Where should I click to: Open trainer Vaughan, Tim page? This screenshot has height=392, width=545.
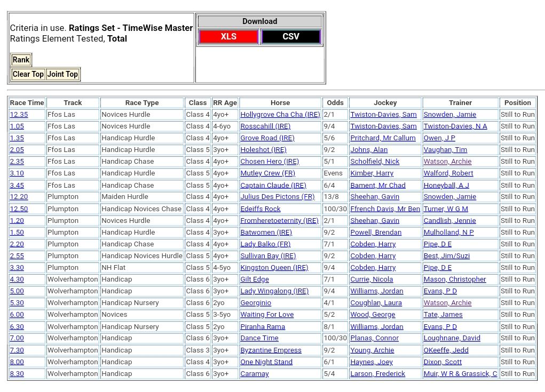tap(445, 150)
